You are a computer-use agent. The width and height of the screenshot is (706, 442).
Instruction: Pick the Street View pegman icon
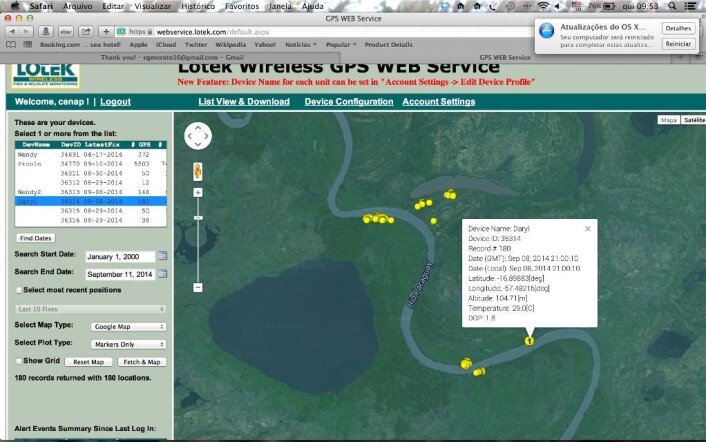[197, 171]
